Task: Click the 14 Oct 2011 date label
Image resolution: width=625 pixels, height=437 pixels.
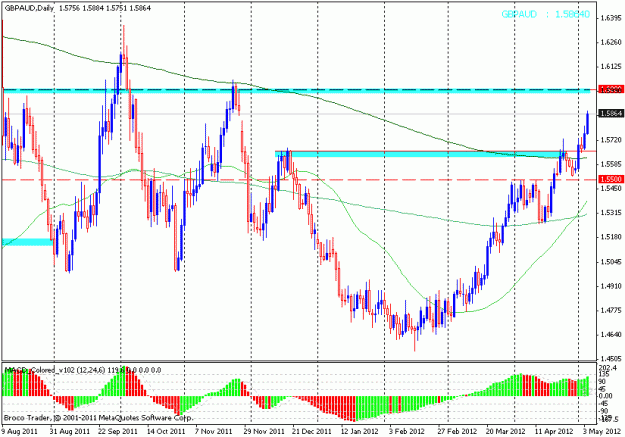Action: [165, 432]
